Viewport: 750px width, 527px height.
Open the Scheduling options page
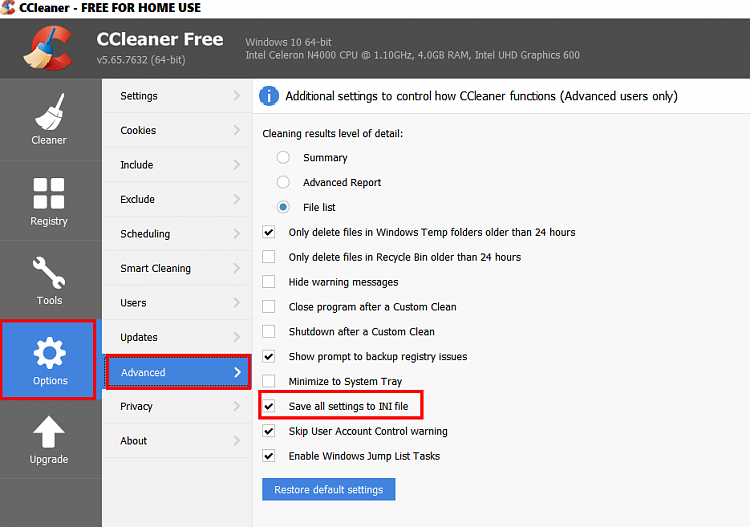[x=177, y=233]
